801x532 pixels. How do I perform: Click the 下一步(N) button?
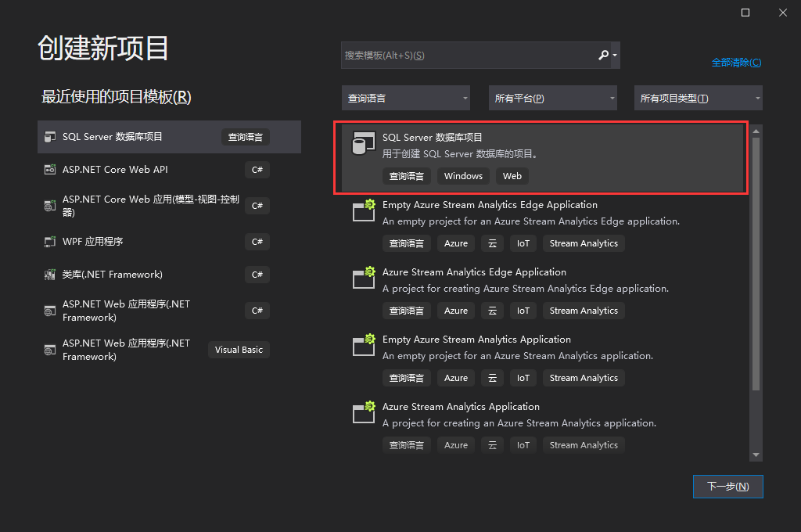(728, 487)
